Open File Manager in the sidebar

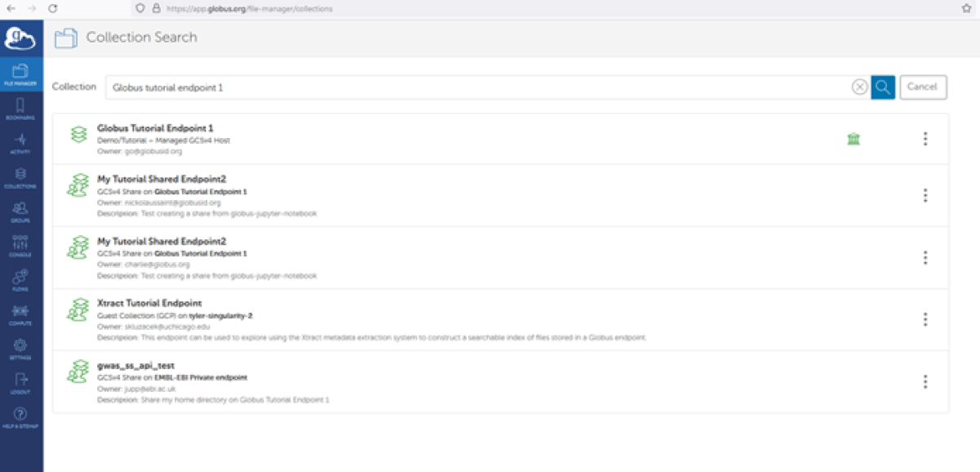(x=20, y=76)
